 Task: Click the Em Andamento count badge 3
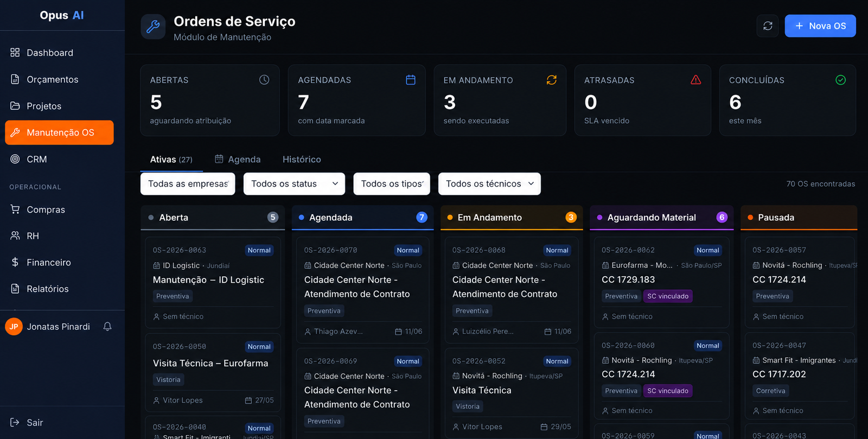coord(571,217)
